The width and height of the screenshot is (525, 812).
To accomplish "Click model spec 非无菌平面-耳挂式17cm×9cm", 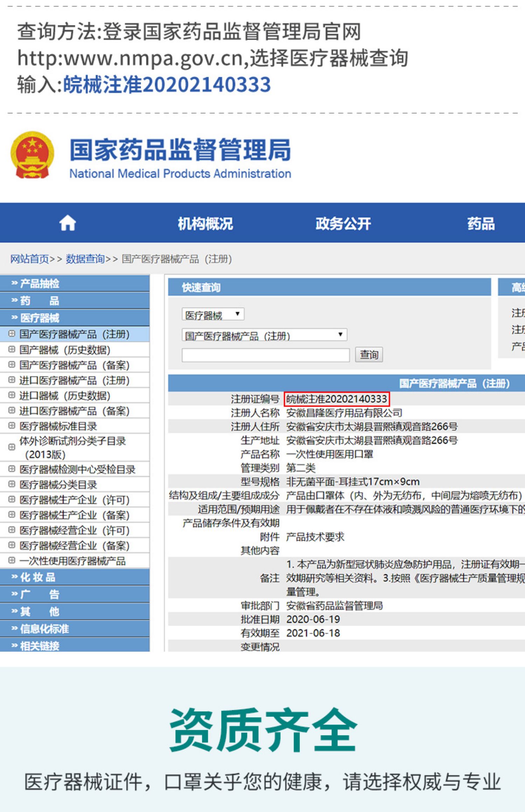I will point(353,482).
